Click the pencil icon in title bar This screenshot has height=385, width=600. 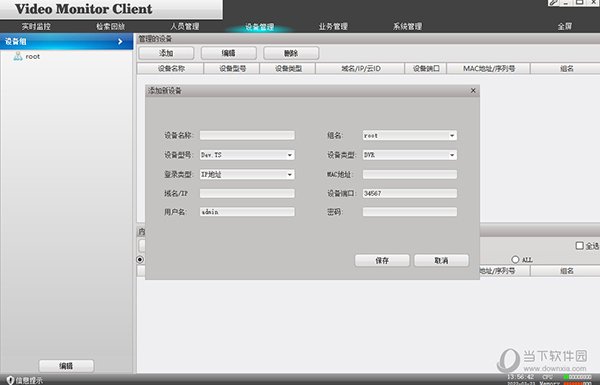(x=553, y=2)
